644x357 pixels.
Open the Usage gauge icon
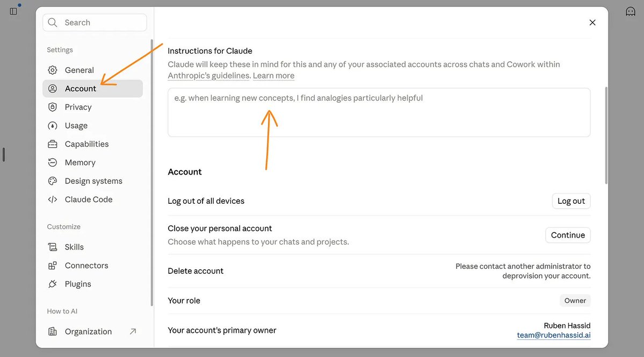click(x=53, y=125)
